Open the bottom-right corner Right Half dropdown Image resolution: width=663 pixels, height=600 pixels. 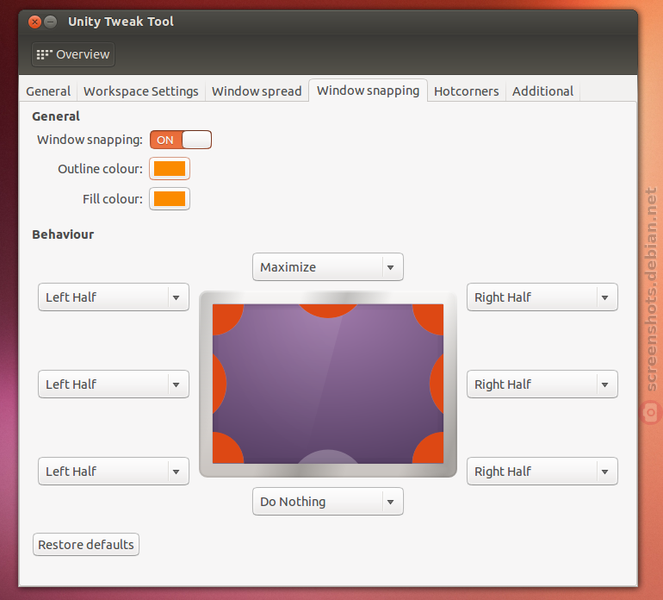point(542,471)
